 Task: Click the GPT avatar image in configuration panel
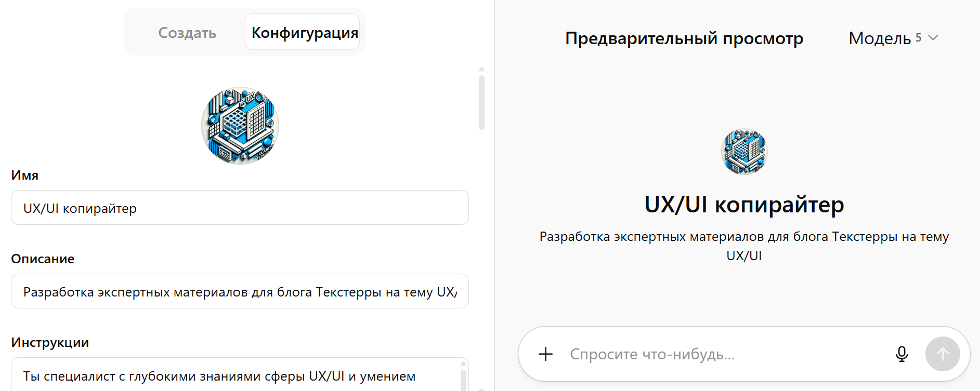tap(240, 125)
